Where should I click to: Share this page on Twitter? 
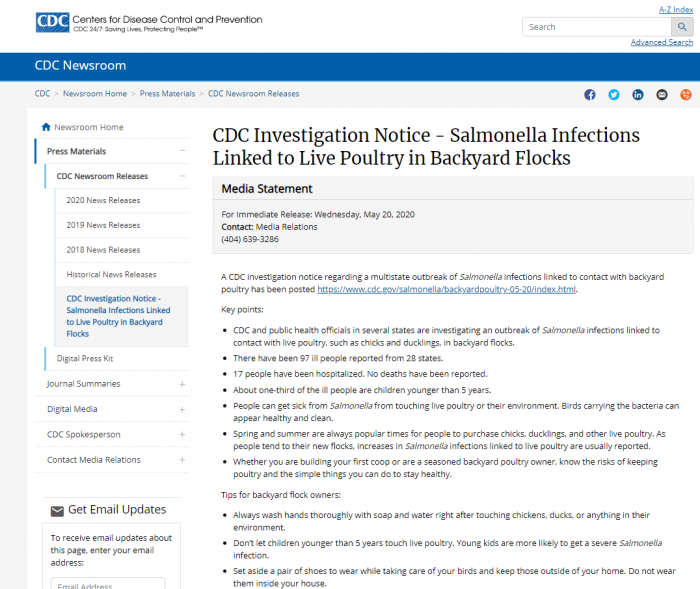(614, 94)
